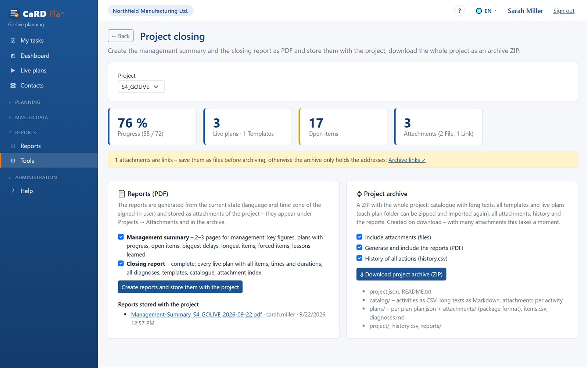588x368 pixels.
Task: Click the CaRD Plan logo icon
Action: click(x=14, y=14)
